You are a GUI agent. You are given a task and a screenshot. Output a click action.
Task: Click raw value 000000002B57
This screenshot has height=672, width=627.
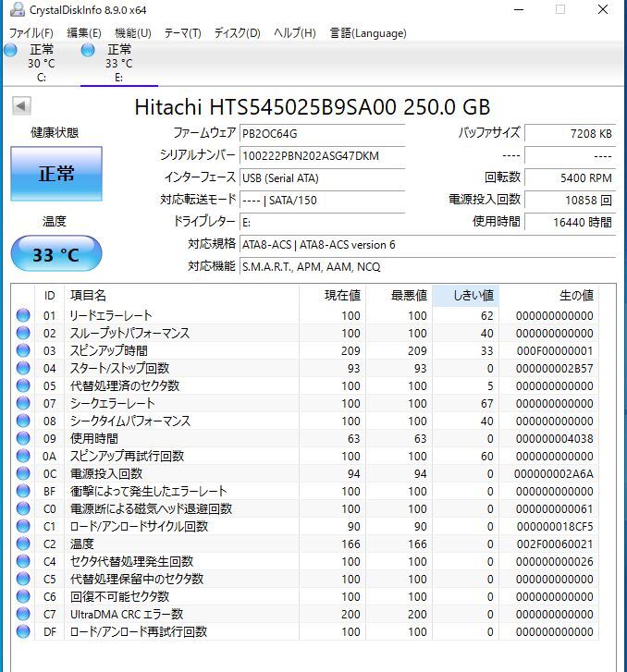[555, 369]
